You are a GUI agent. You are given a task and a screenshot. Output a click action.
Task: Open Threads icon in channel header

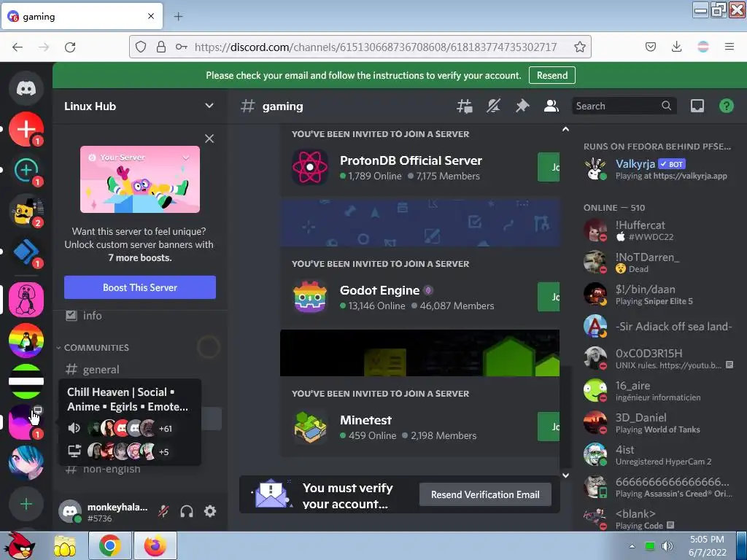[x=465, y=106]
